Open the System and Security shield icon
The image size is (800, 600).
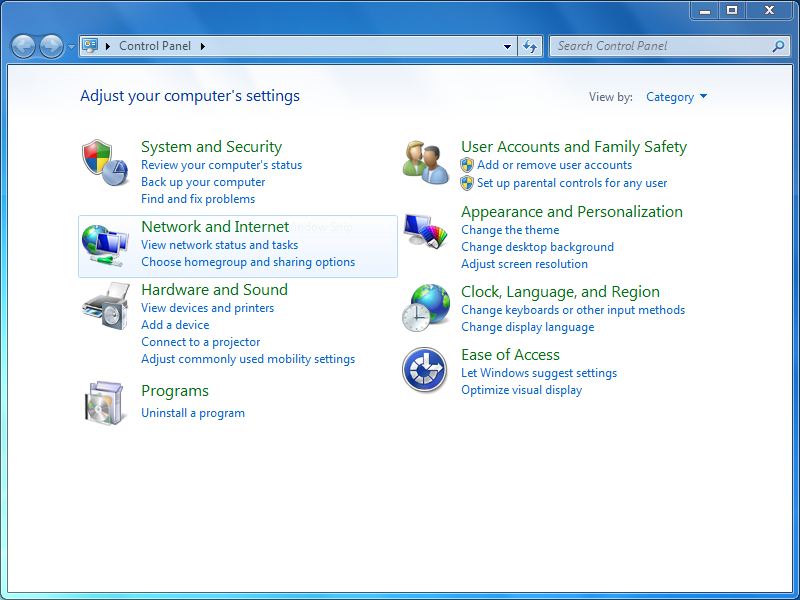coord(105,162)
